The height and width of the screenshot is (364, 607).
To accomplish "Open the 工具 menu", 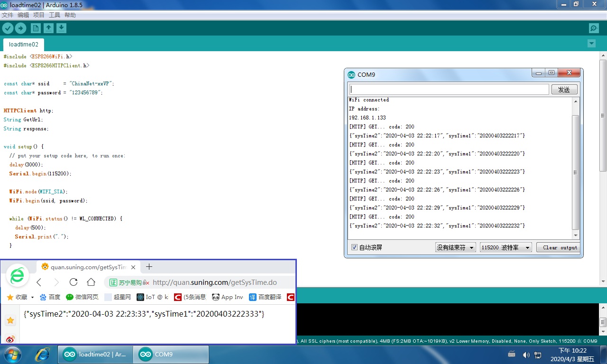I will tap(54, 15).
